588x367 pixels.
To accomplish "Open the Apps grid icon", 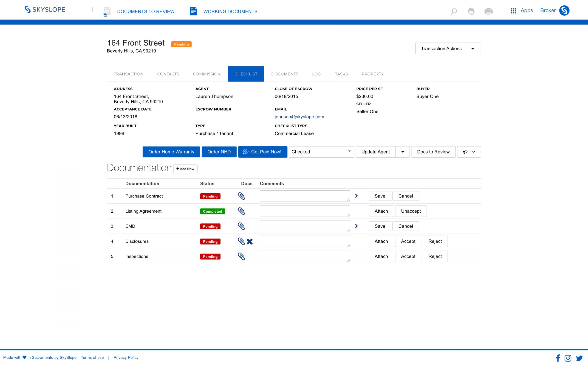I will [513, 11].
